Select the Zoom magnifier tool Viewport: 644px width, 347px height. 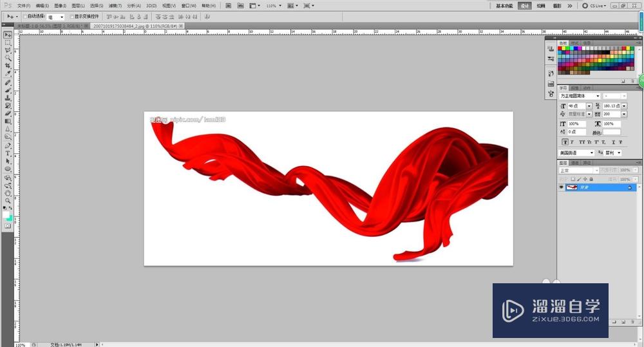(x=8, y=200)
